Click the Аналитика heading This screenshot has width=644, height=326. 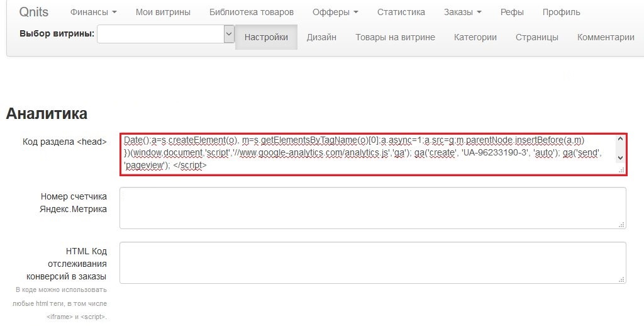(47, 113)
